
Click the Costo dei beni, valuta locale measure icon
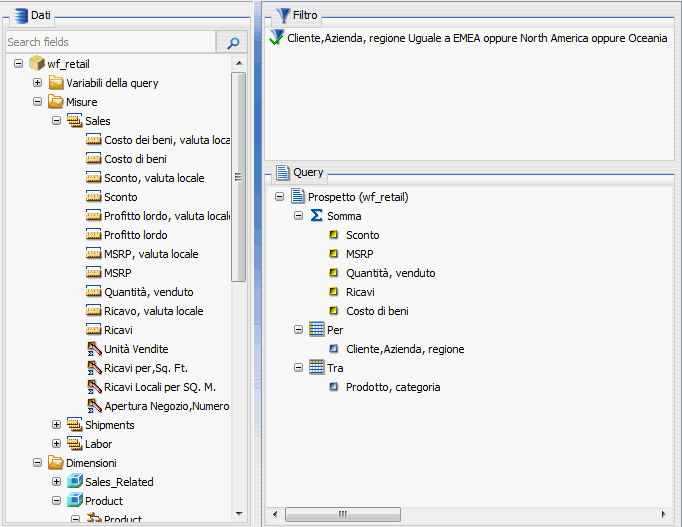[94, 140]
